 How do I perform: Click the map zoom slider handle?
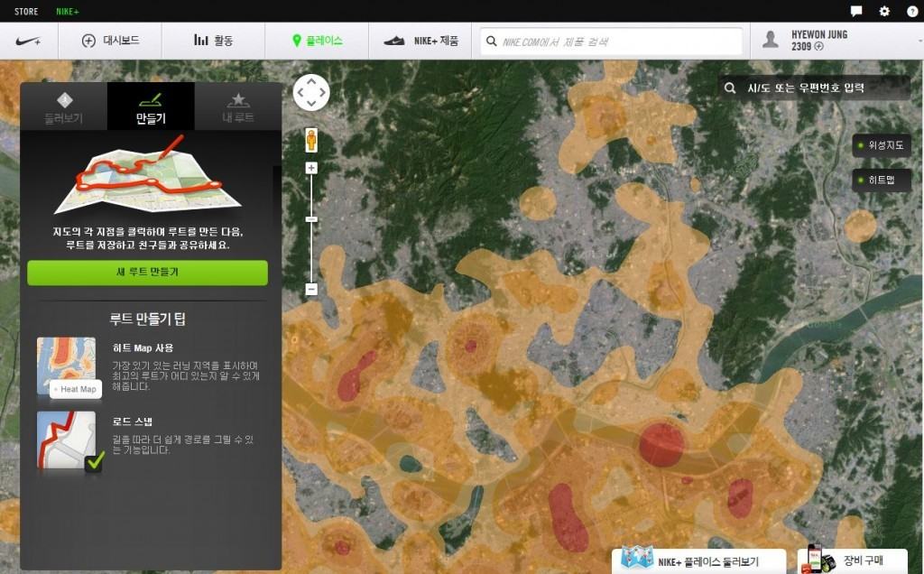point(311,219)
